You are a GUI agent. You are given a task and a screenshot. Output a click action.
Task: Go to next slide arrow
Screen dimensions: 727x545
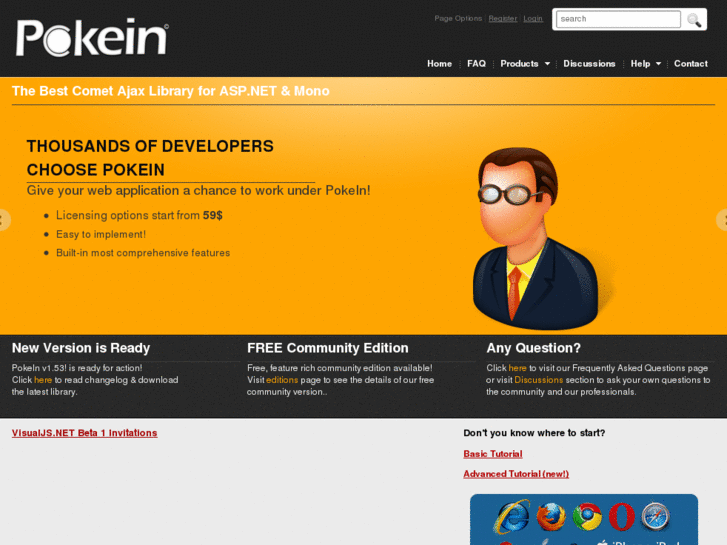(x=722, y=220)
